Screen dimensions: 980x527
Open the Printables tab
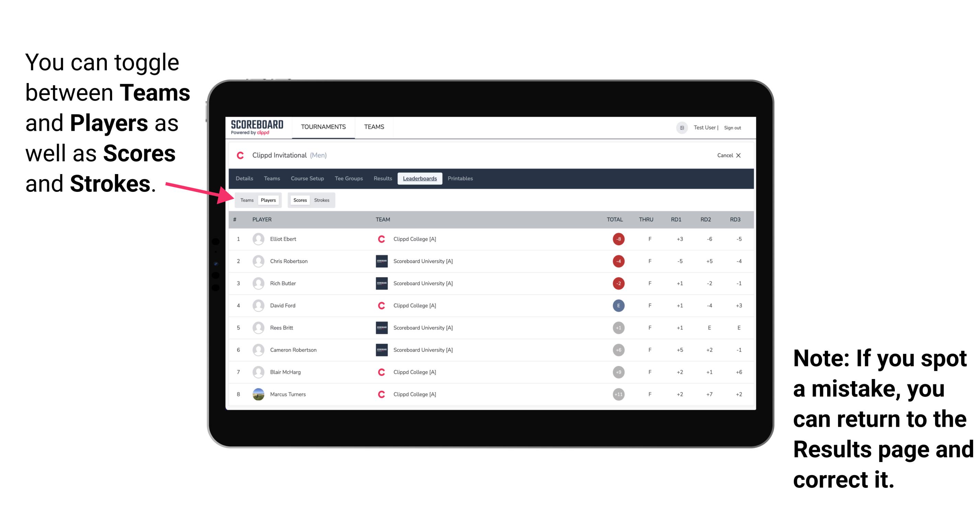461,179
